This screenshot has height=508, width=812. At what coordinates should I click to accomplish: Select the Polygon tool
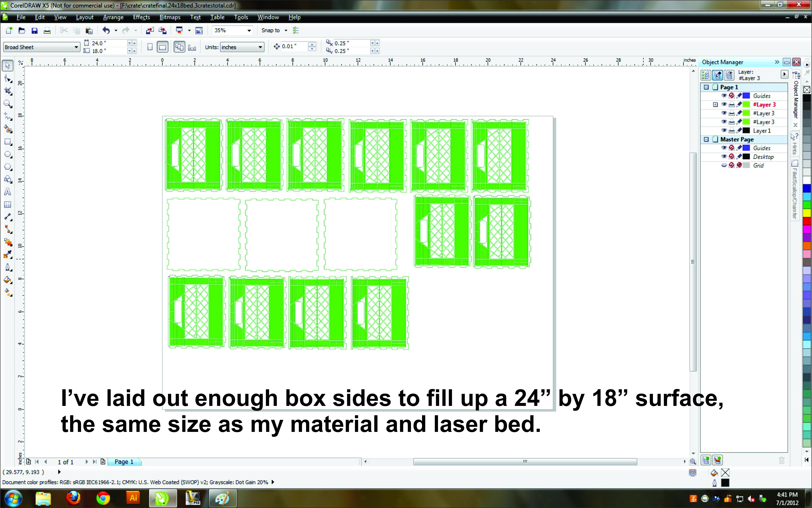pyautogui.click(x=8, y=167)
